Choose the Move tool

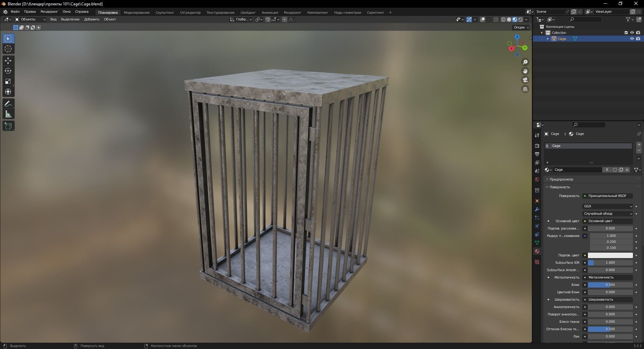click(8, 61)
